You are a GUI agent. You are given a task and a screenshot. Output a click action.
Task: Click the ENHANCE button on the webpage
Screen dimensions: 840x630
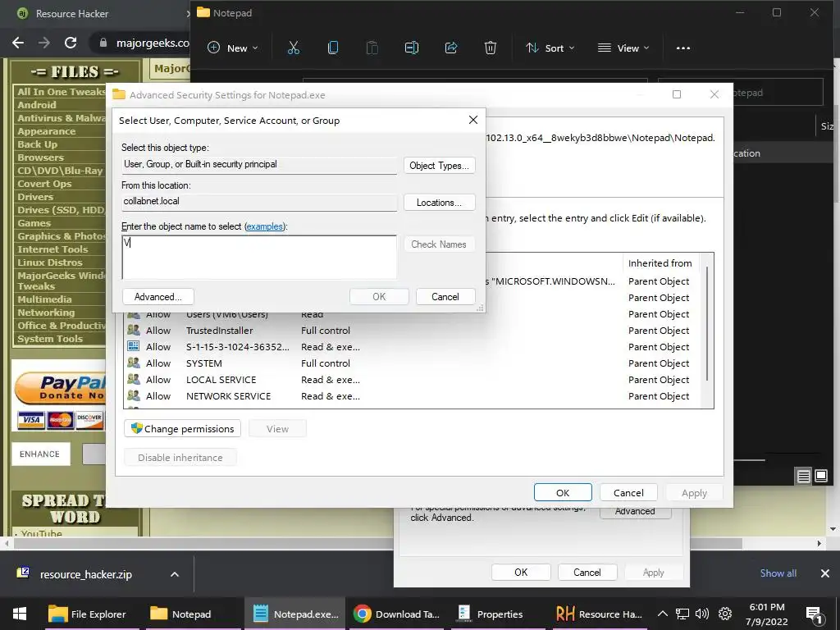point(41,454)
